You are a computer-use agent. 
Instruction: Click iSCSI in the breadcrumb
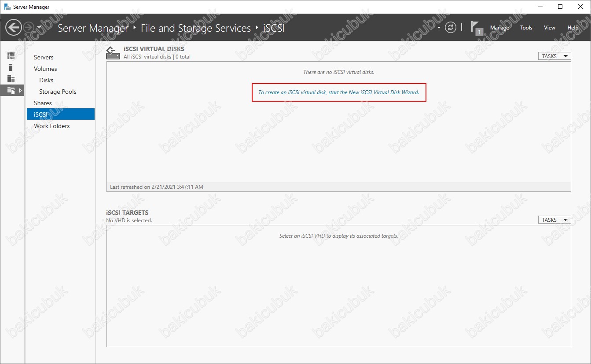(x=274, y=28)
